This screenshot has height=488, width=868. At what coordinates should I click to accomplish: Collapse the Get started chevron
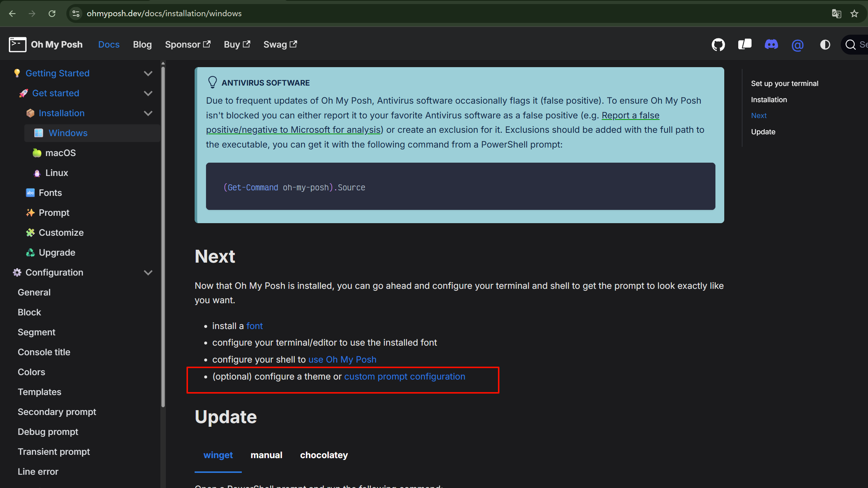[148, 93]
